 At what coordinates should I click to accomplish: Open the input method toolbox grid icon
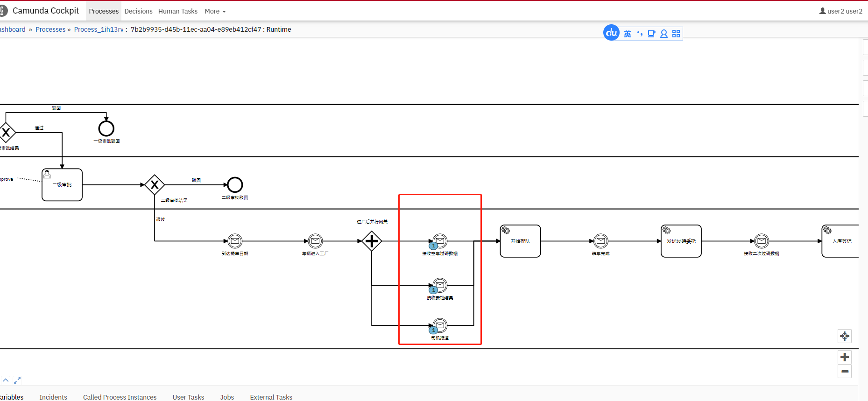click(676, 34)
